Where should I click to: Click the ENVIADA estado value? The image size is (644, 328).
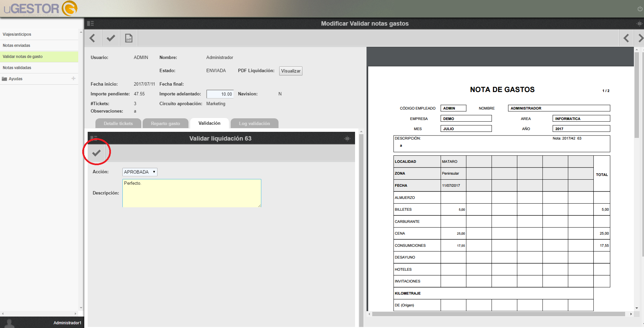[216, 70]
